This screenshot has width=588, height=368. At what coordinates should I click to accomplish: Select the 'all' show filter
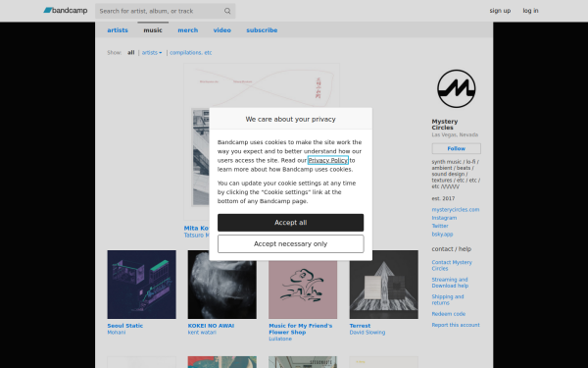point(130,53)
